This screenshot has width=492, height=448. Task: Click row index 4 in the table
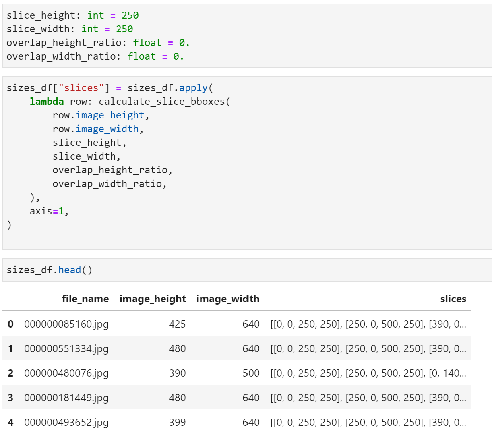tap(10, 422)
